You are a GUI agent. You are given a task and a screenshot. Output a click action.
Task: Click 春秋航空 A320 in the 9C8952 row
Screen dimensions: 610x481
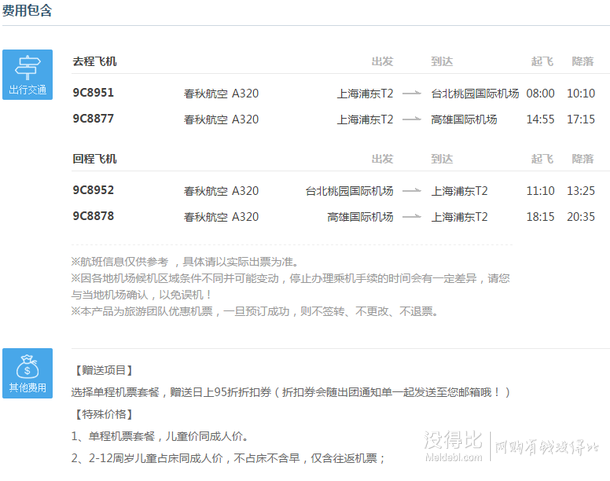tap(221, 191)
